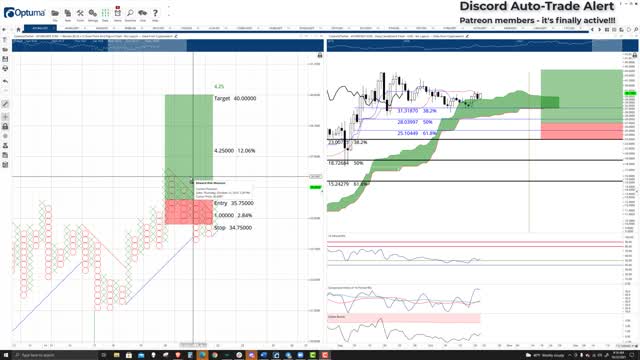
Task: Open File Explorer from the taskbar
Action: click(x=116, y=355)
